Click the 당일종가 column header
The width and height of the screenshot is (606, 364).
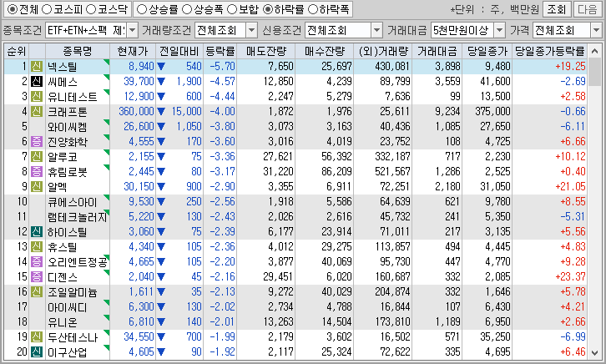tap(487, 51)
